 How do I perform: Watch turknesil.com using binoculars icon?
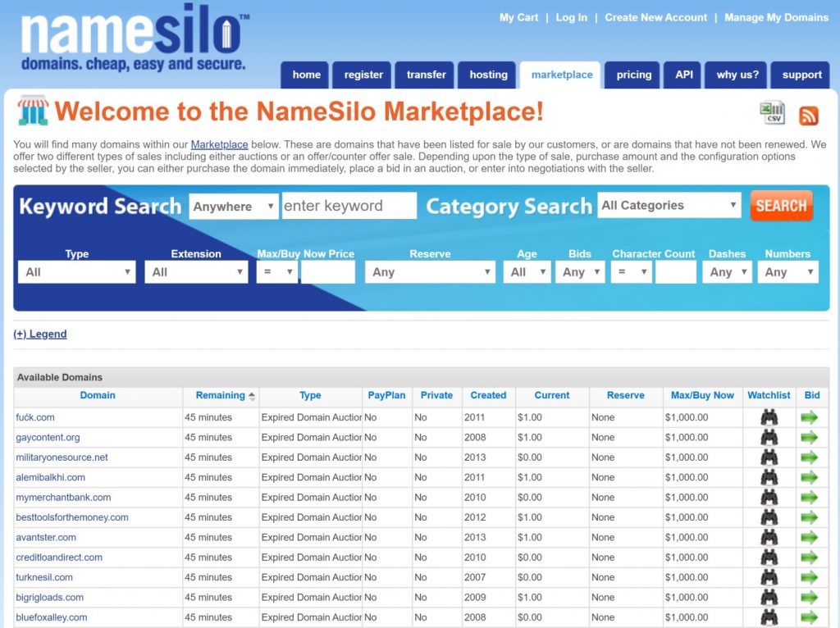tap(769, 577)
